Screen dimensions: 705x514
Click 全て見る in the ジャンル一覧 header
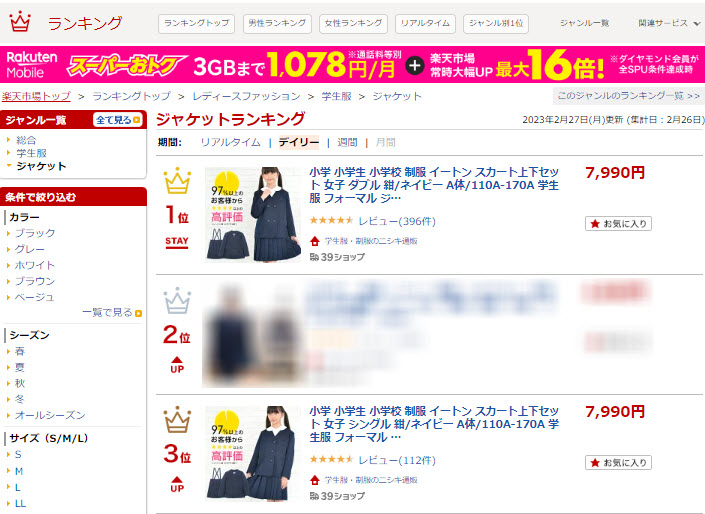(x=118, y=120)
